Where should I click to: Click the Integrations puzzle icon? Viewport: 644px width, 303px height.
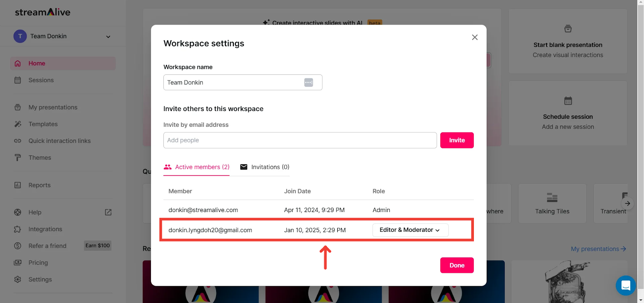click(x=18, y=229)
